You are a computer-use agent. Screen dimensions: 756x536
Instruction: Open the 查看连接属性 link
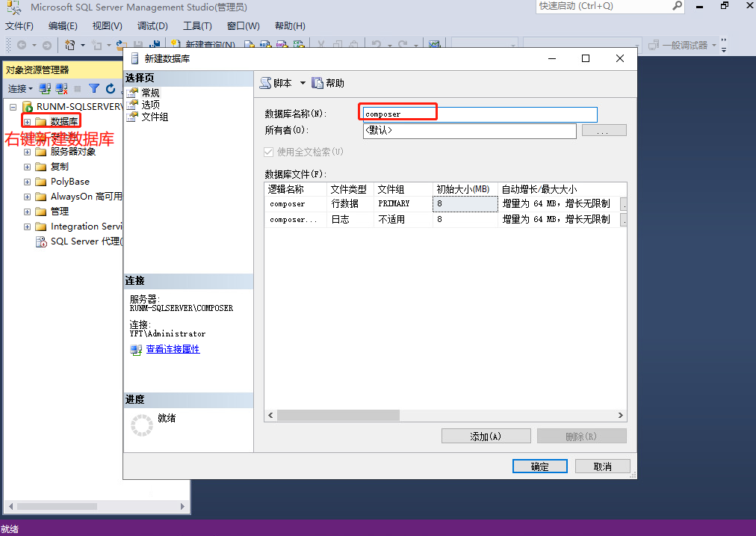tap(173, 349)
